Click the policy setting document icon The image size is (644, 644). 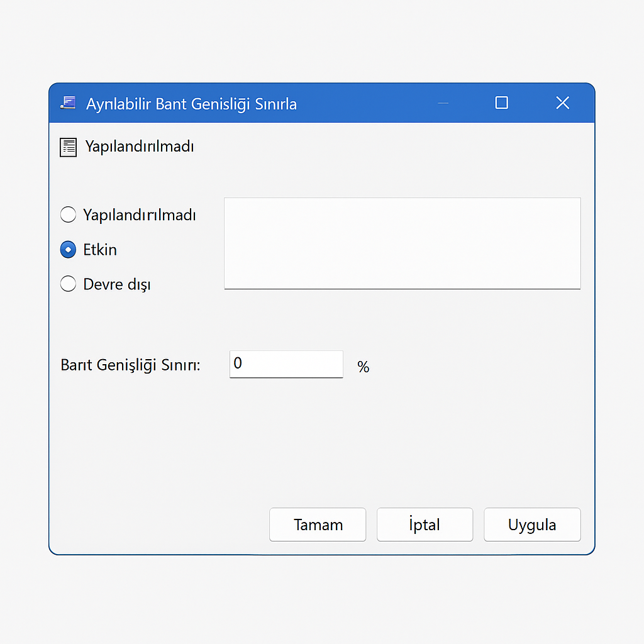(x=68, y=147)
